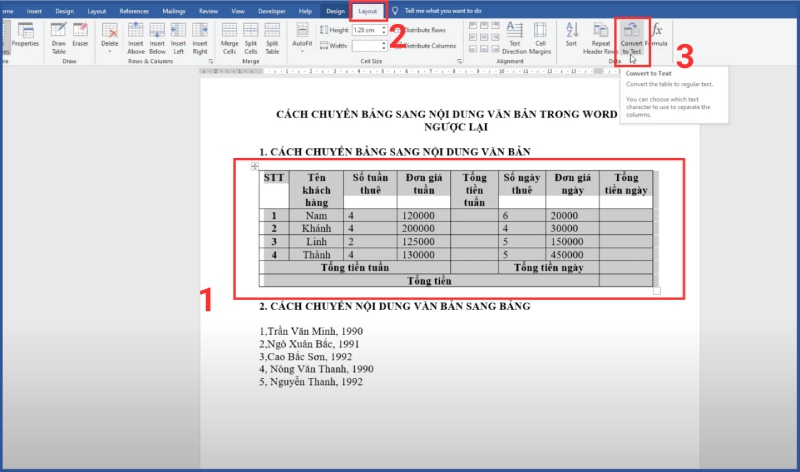Open the View tab
Viewport: 800px width, 472px height.
(x=238, y=11)
